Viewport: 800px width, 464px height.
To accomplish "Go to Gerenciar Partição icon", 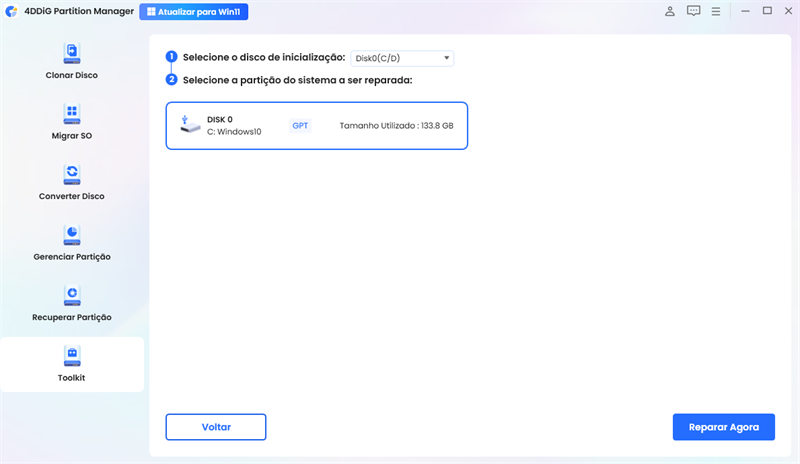I will [72, 235].
